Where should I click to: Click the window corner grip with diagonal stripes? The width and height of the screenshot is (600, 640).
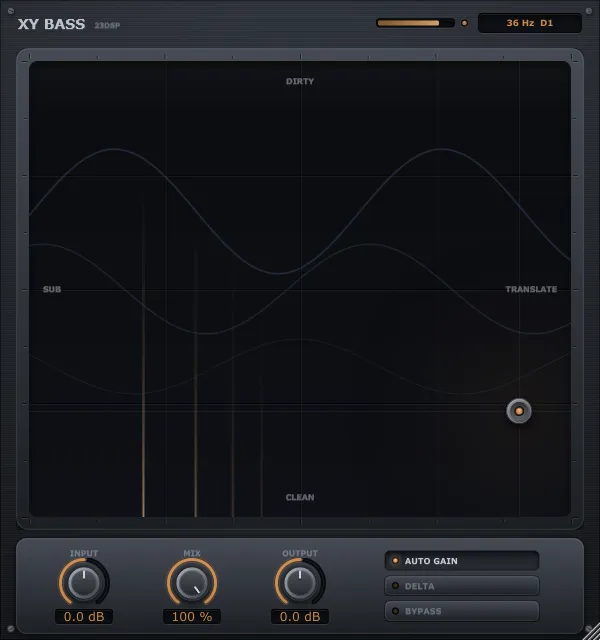coord(591,631)
